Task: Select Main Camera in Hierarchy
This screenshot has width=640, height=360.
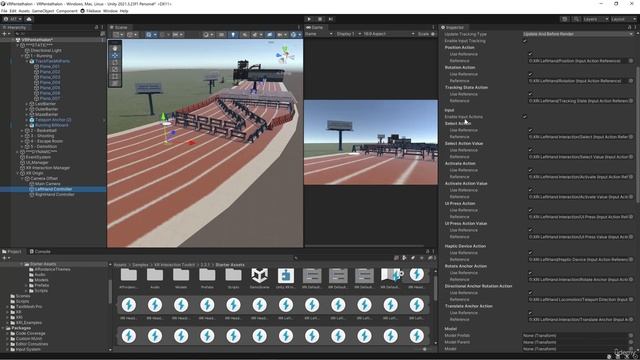Action: [x=48, y=184]
